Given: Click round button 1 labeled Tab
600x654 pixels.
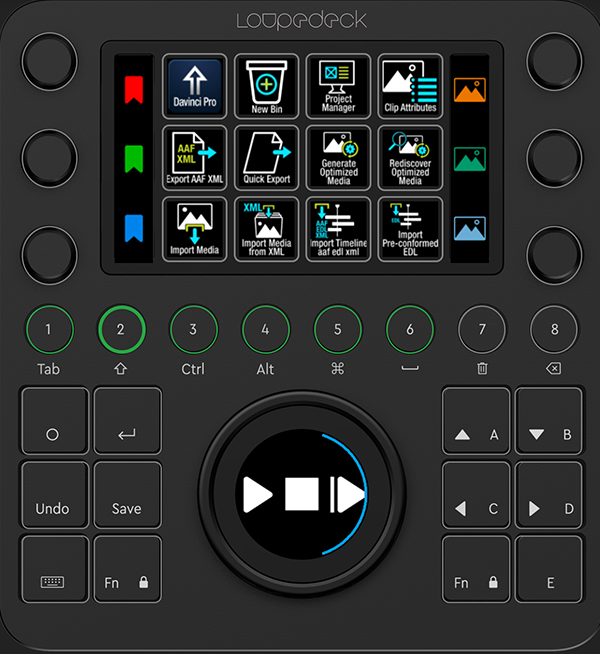Looking at the screenshot, I should click(x=50, y=330).
